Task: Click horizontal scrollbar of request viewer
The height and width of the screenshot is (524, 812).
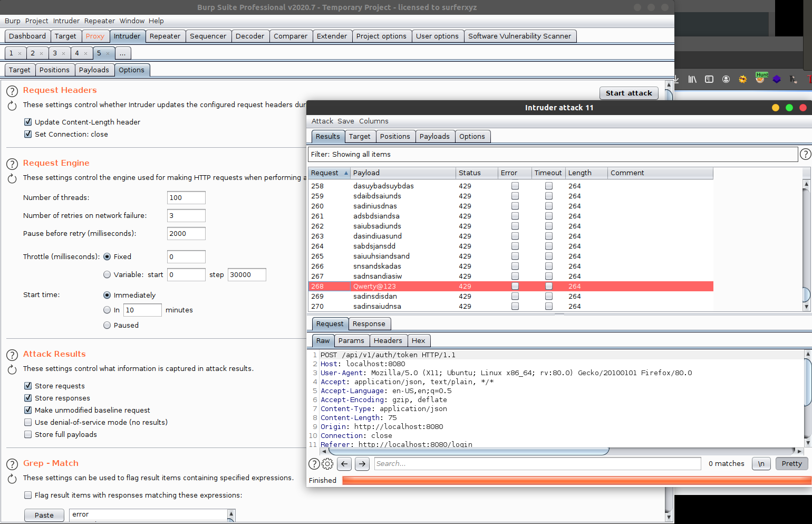Action: point(469,451)
